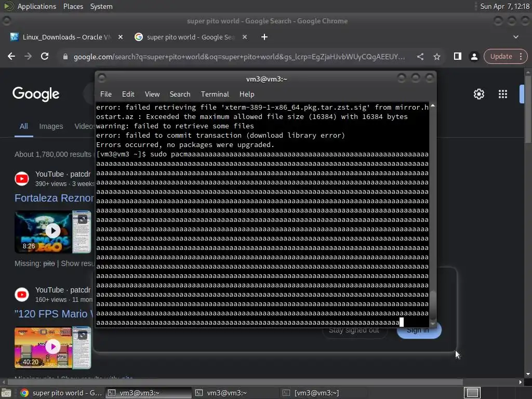Go back in Chrome history
The width and height of the screenshot is (532, 399).
[x=11, y=56]
